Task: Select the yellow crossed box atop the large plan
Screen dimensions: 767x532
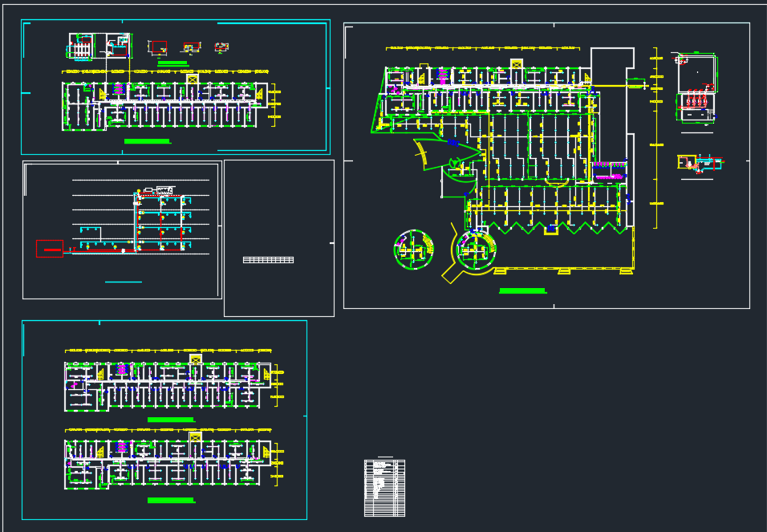Action: click(x=517, y=63)
